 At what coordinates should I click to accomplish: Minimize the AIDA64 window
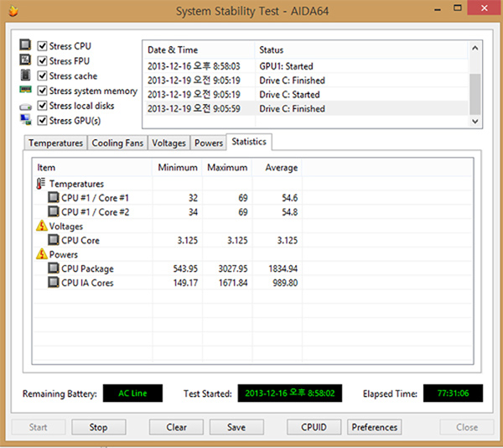438,8
